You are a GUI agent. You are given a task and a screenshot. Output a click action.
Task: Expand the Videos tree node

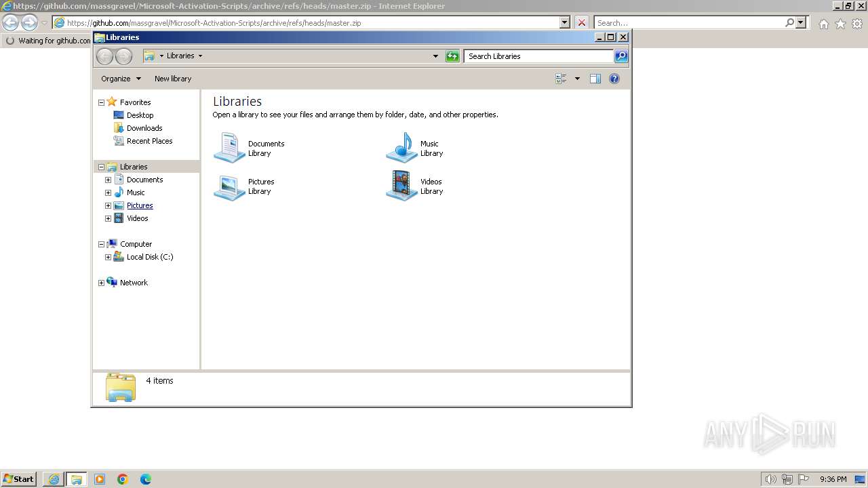coord(108,219)
